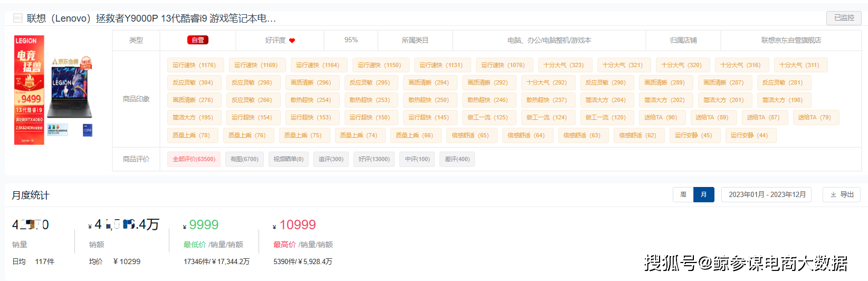
Task: Select the 视频晒单(0) review filter
Action: coord(288,159)
